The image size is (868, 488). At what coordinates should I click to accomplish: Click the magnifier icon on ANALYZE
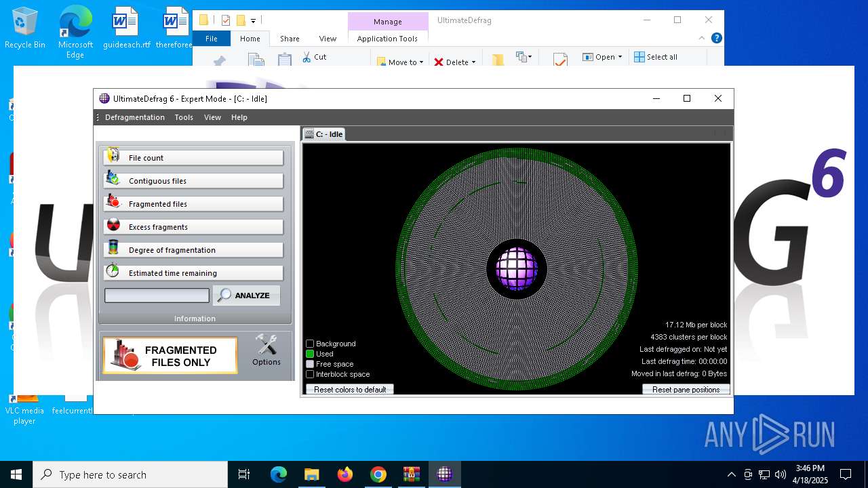point(224,296)
